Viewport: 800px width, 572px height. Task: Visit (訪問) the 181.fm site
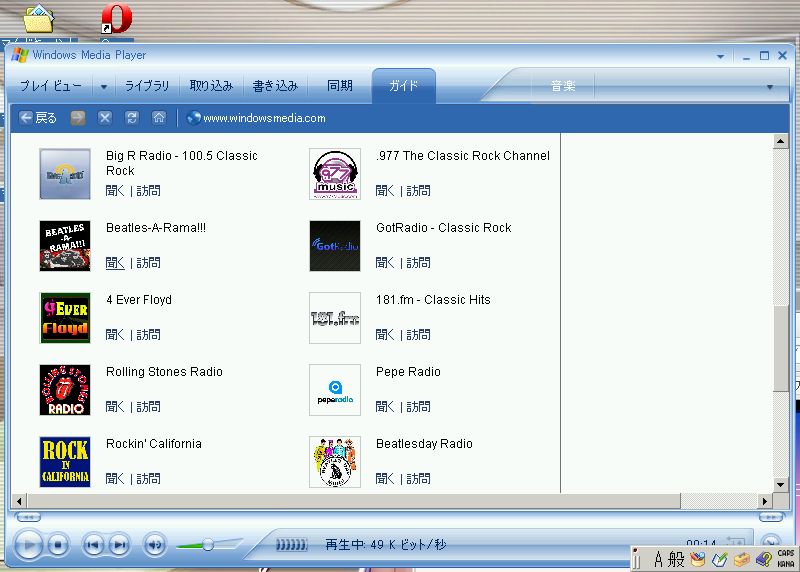[418, 335]
